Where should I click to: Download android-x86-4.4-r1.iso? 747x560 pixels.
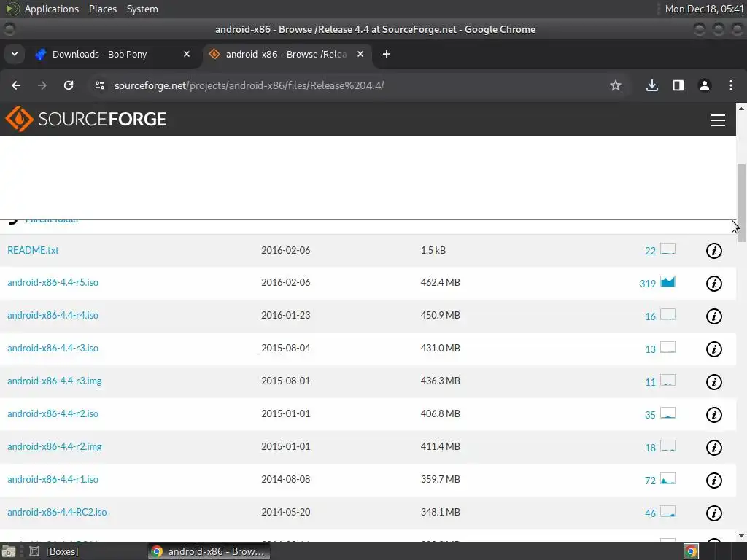(x=53, y=480)
